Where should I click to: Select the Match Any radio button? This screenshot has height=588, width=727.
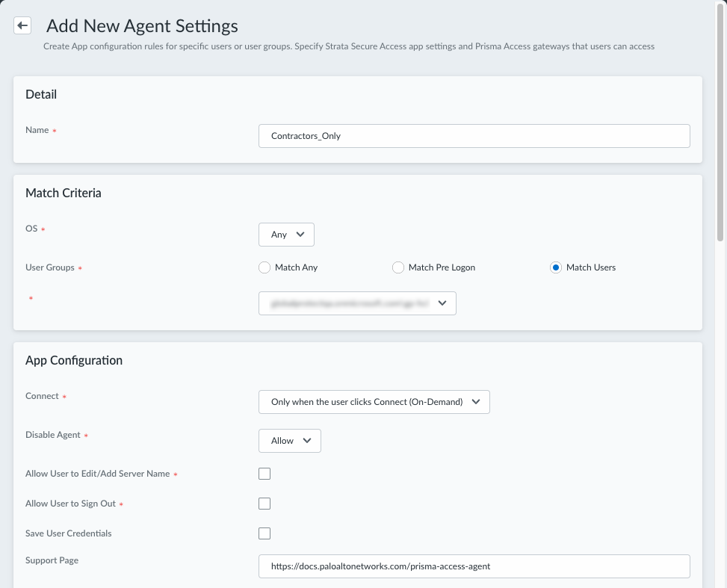[x=264, y=267]
